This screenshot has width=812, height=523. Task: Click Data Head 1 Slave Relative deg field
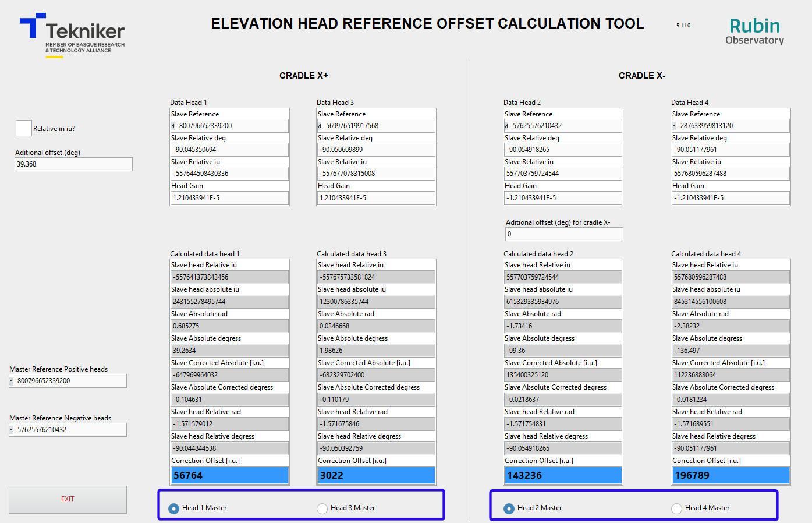(x=229, y=150)
